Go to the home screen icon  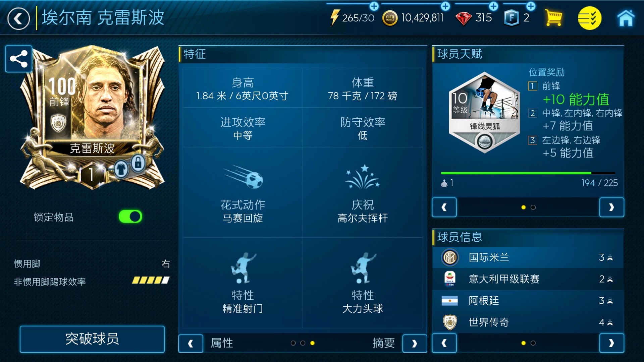(626, 18)
